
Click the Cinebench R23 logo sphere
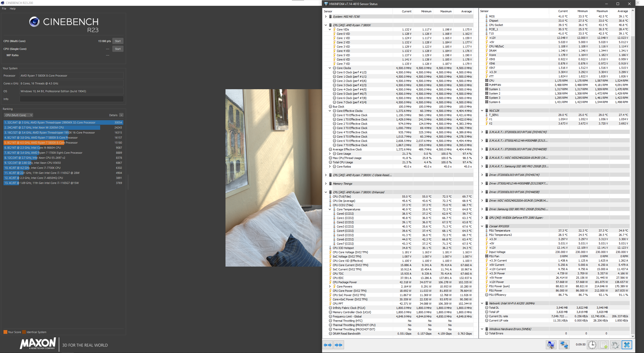[34, 22]
